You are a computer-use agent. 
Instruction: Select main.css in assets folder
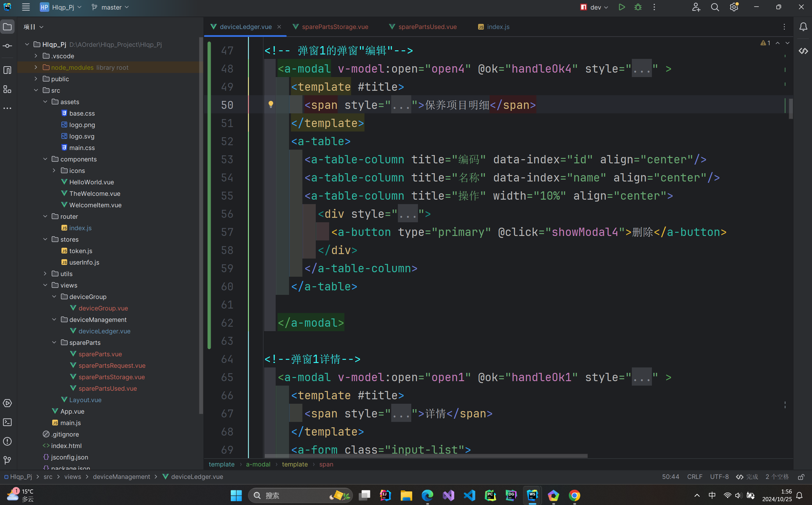point(82,148)
